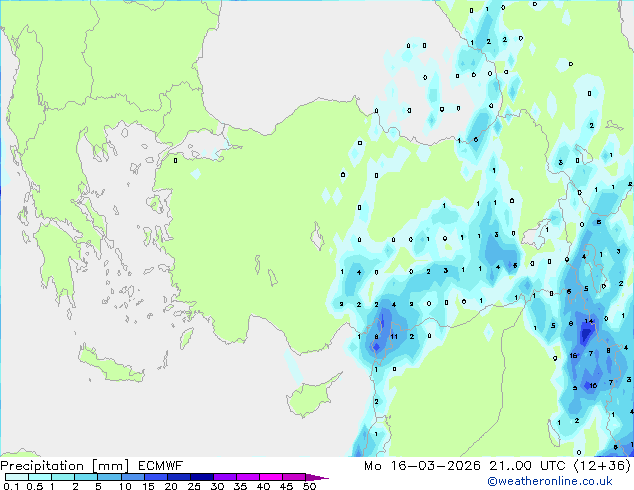
Task: Click the (12+36) forecast offset text
Action: coord(602,466)
